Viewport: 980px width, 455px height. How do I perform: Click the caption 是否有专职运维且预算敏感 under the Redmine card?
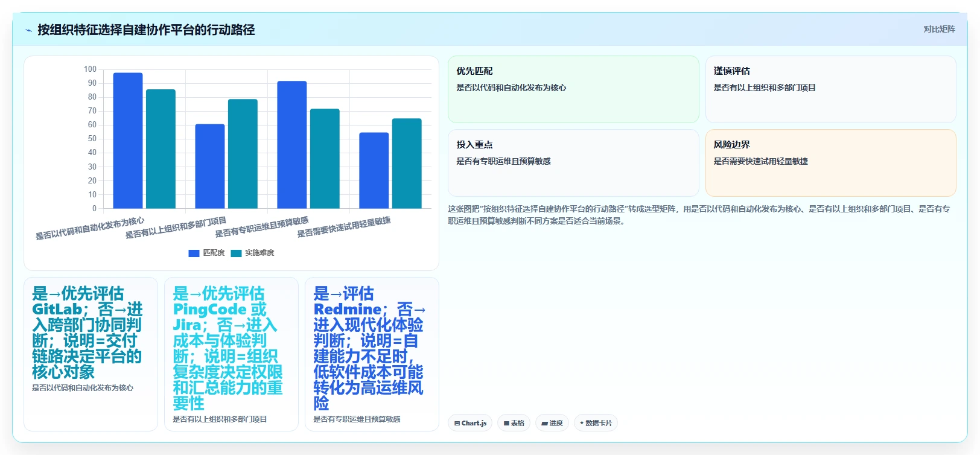(x=357, y=419)
